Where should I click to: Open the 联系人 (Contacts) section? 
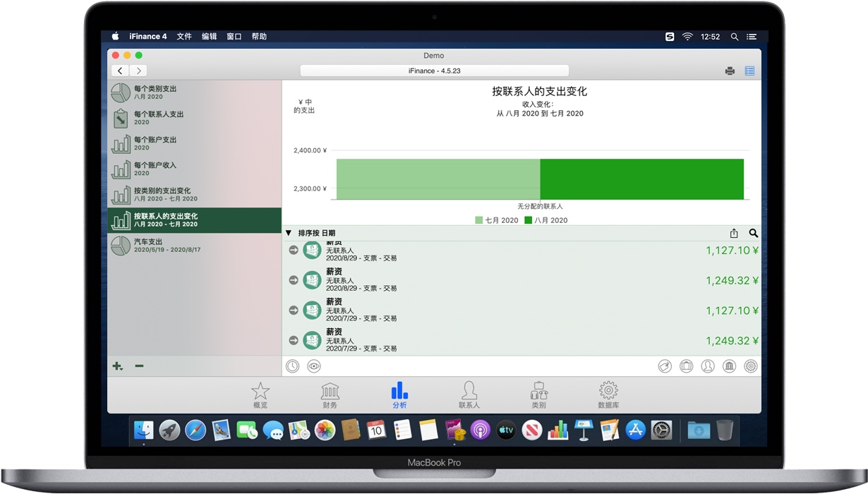pyautogui.click(x=469, y=394)
